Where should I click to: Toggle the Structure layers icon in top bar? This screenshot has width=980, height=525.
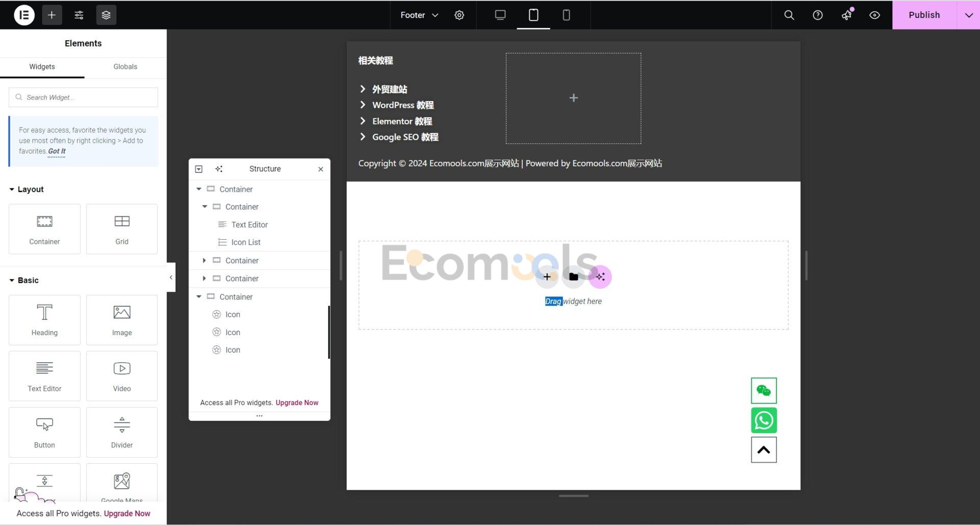pyautogui.click(x=106, y=15)
